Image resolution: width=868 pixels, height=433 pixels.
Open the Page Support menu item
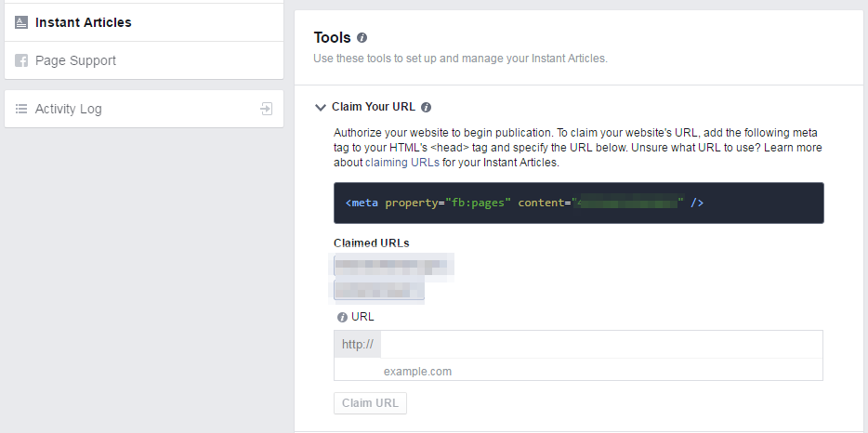[144, 60]
